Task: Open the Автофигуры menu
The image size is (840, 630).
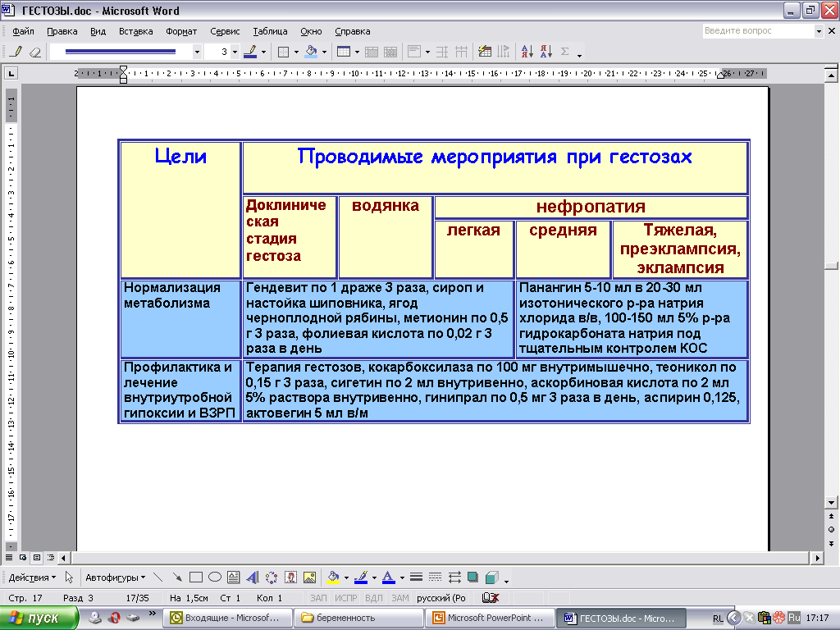Action: pos(115,577)
